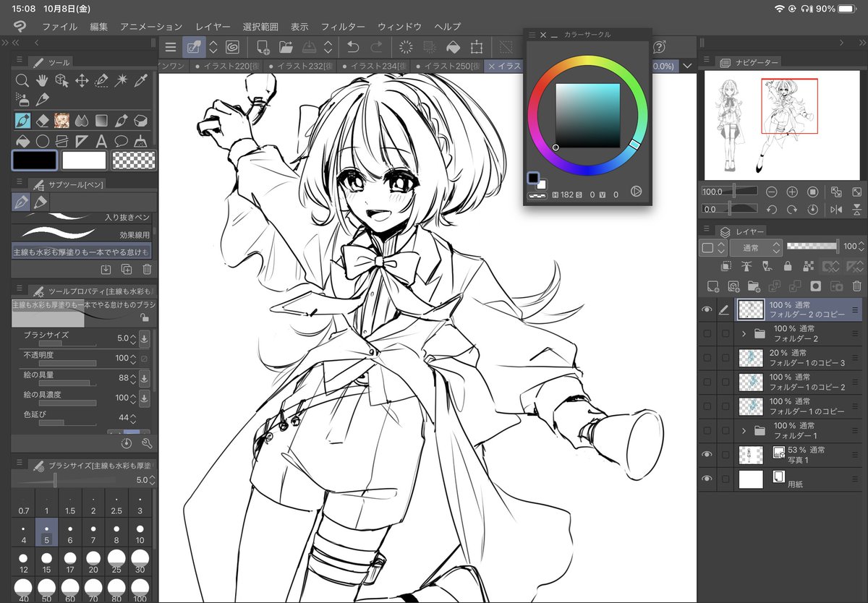Image resolution: width=868 pixels, height=603 pixels.
Task: Create new raster layer
Action: click(712, 286)
